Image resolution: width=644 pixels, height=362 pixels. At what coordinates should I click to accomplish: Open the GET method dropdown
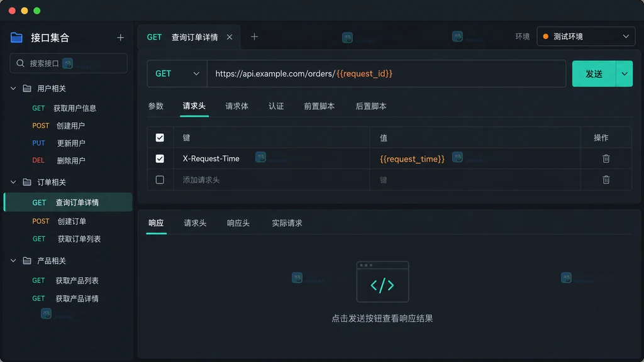pyautogui.click(x=177, y=74)
